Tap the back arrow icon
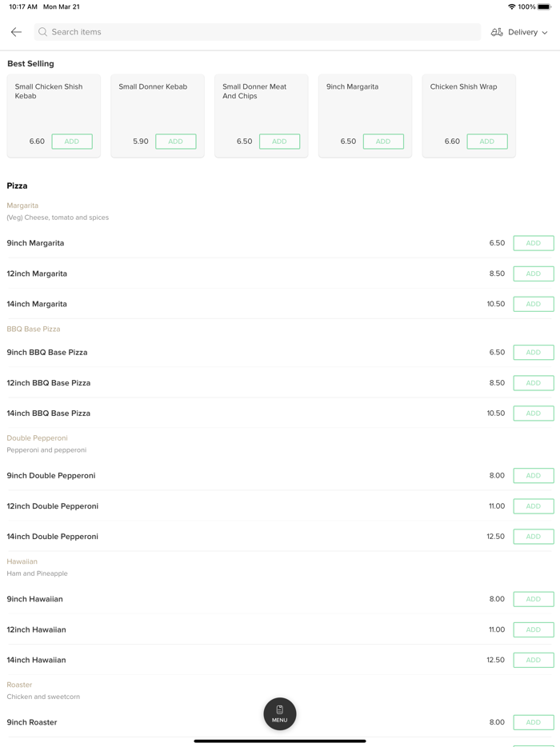This screenshot has width=560, height=747. (16, 32)
